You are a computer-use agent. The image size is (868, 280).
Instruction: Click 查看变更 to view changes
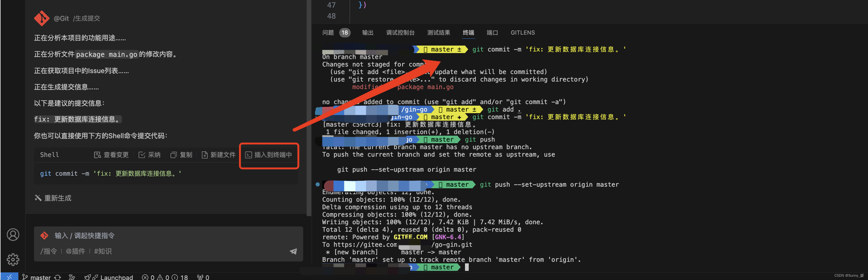coord(111,155)
